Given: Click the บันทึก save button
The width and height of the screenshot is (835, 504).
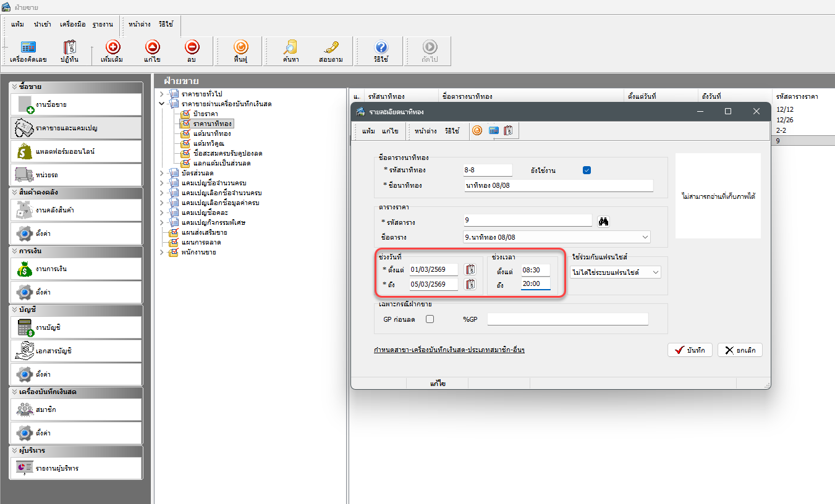Looking at the screenshot, I should [x=690, y=350].
